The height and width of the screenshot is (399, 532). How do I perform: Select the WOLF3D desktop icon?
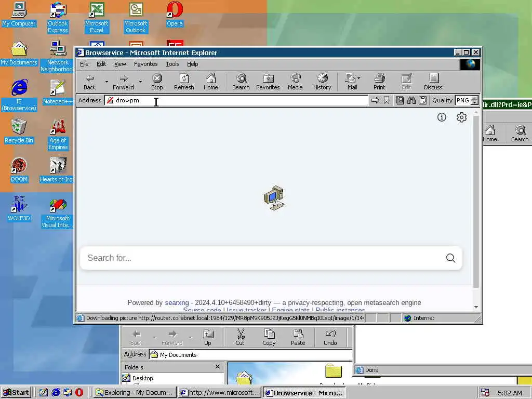click(19, 209)
